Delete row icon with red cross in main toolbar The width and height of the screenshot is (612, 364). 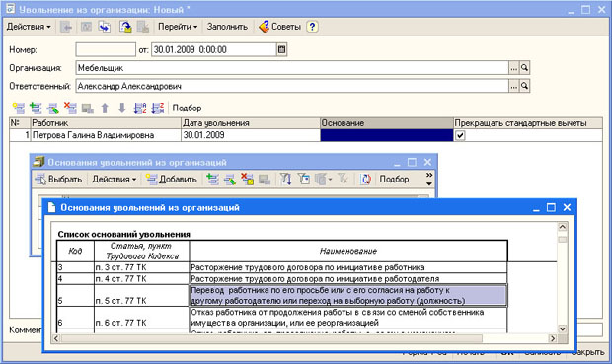(x=70, y=109)
